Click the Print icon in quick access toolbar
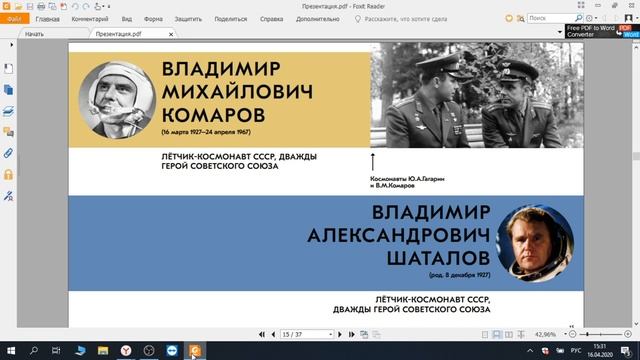This screenshot has width=640, height=360. point(41,6)
